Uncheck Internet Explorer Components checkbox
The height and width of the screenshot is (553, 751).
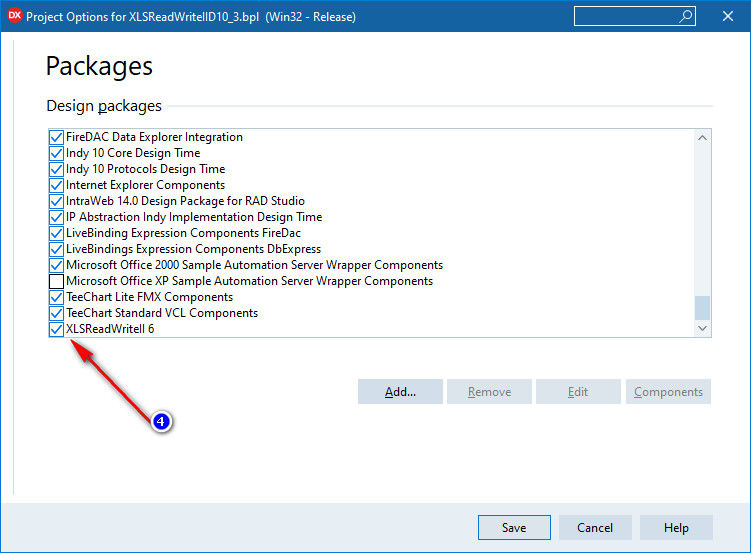click(56, 185)
